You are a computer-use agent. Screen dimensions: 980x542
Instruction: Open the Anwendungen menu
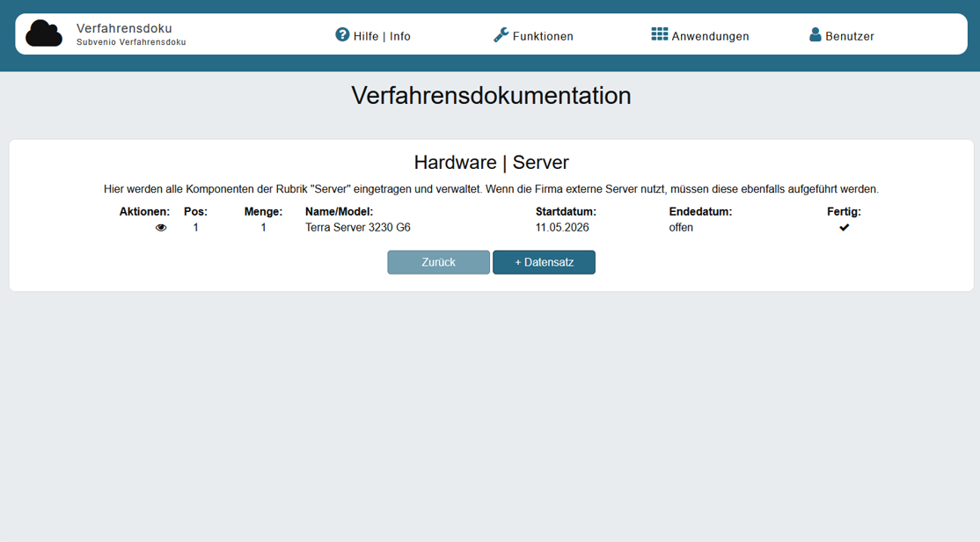(700, 35)
